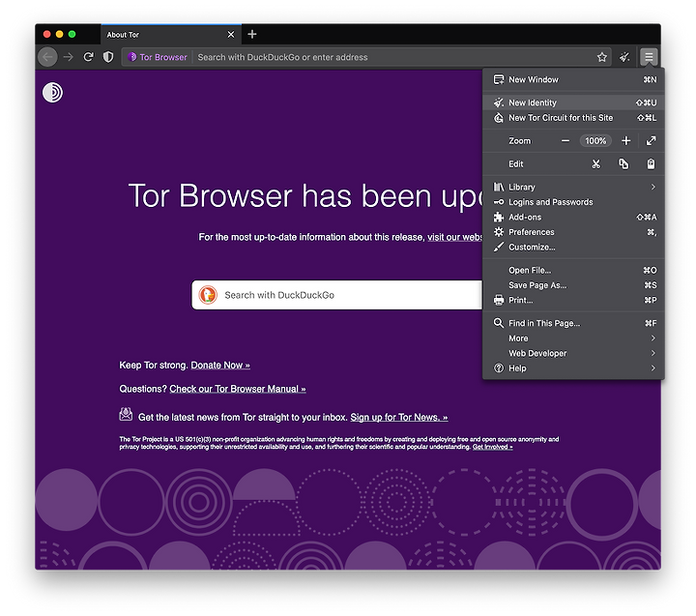
Task: Click the paste clipboard icon in Edit row
Action: point(651,163)
